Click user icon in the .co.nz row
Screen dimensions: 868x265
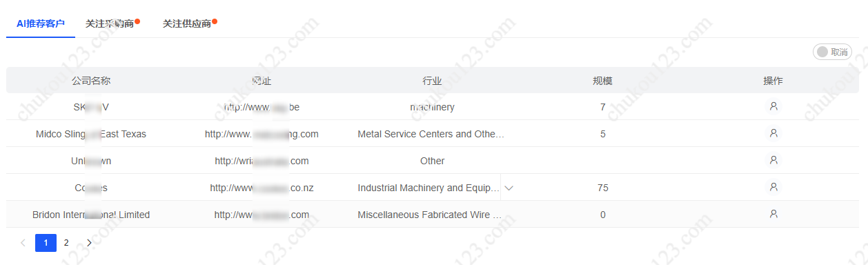click(x=773, y=187)
